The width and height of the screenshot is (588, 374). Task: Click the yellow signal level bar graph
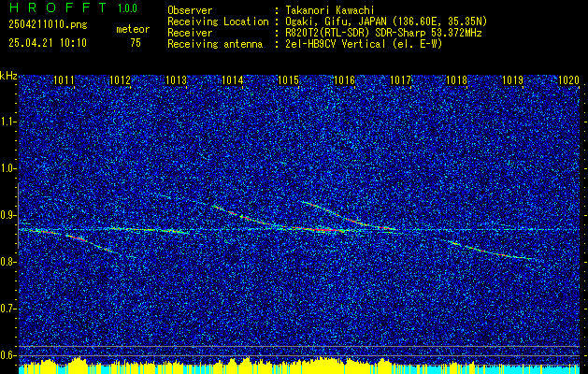point(299,366)
